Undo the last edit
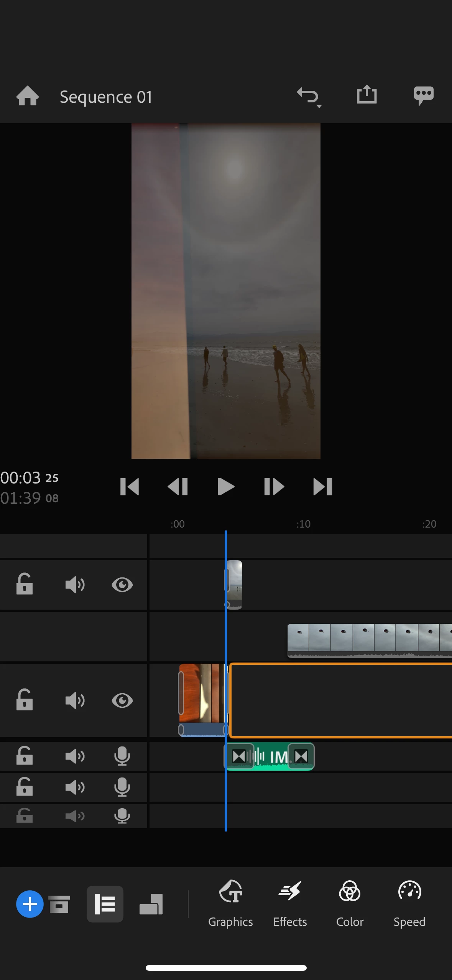Image resolution: width=452 pixels, height=980 pixels. 309,97
